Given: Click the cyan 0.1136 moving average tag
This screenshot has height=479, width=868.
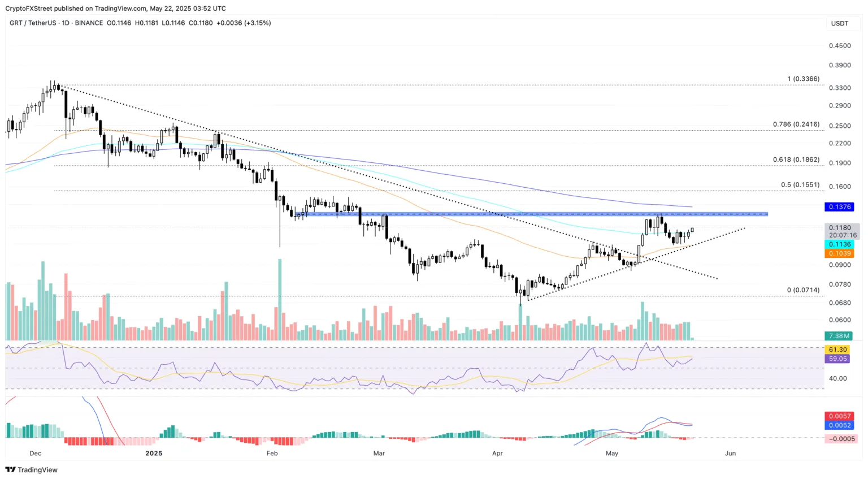Looking at the screenshot, I should [x=839, y=244].
